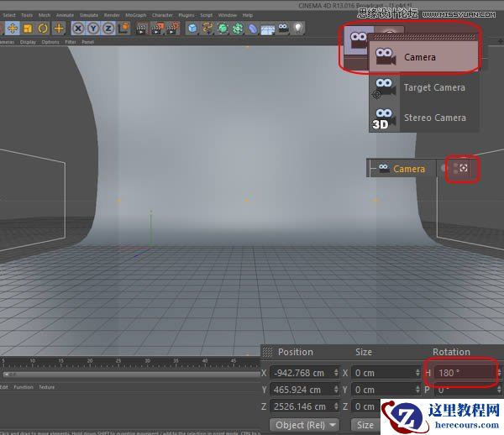Viewport: 504px width, 435px height.
Task: Open the Size mode dropdown
Action: point(365,425)
